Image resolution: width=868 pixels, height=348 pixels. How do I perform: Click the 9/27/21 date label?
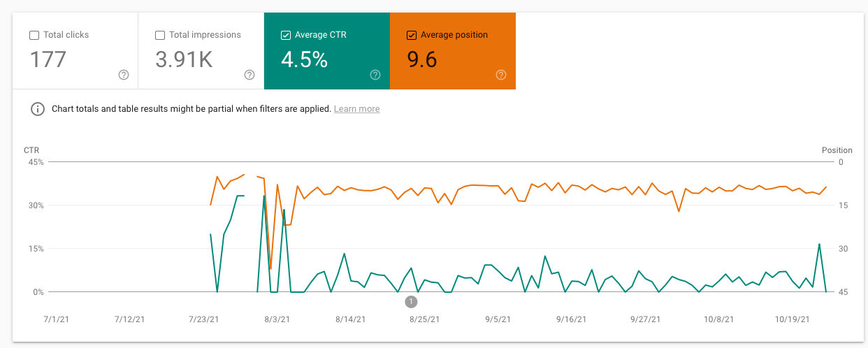(x=645, y=319)
